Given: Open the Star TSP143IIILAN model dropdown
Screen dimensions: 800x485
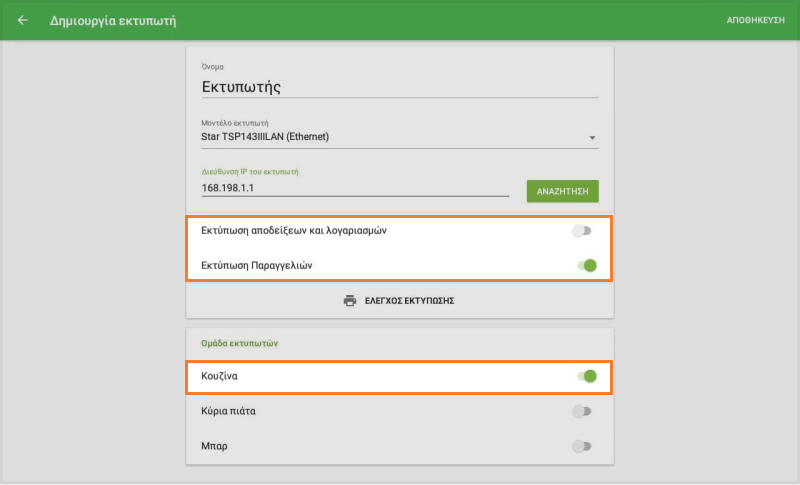Looking at the screenshot, I should tap(390, 137).
